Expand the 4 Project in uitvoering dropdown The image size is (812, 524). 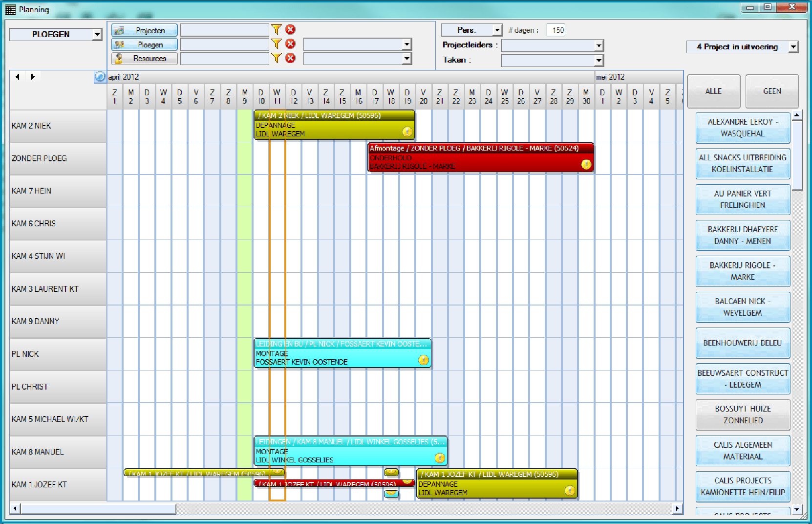coord(792,47)
